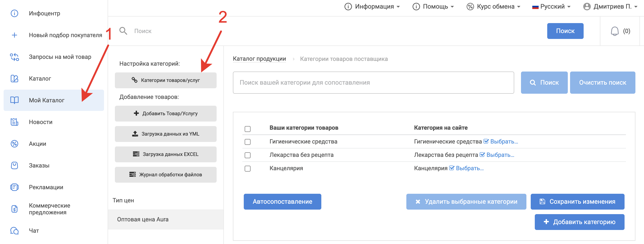The width and height of the screenshot is (644, 244).
Task: Click the notification bell icon
Action: pos(615,31)
